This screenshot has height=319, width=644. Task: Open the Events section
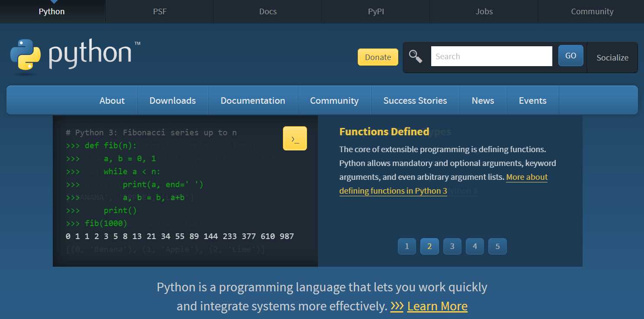point(532,100)
